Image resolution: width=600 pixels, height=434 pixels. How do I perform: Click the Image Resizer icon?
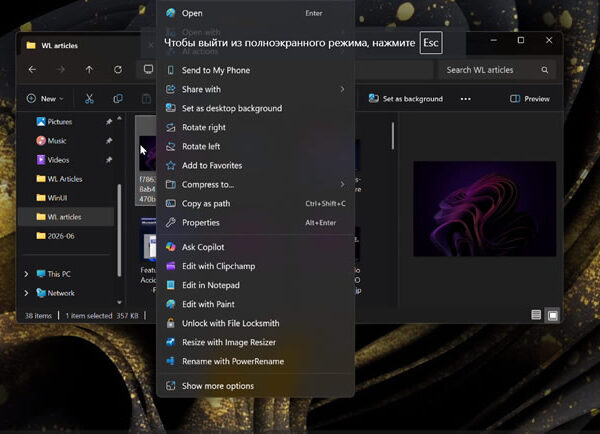pyautogui.click(x=171, y=343)
